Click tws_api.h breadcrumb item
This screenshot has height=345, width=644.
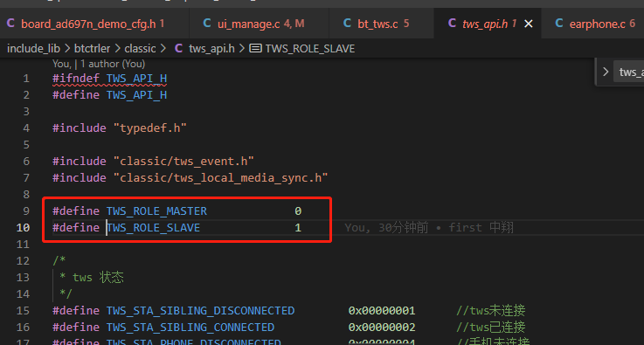(x=211, y=49)
